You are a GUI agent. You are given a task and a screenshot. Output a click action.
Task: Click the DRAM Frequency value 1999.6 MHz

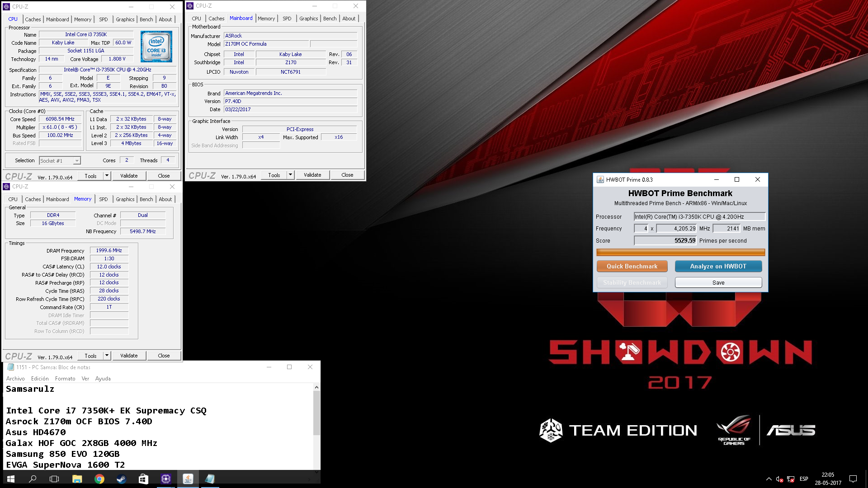click(x=109, y=250)
